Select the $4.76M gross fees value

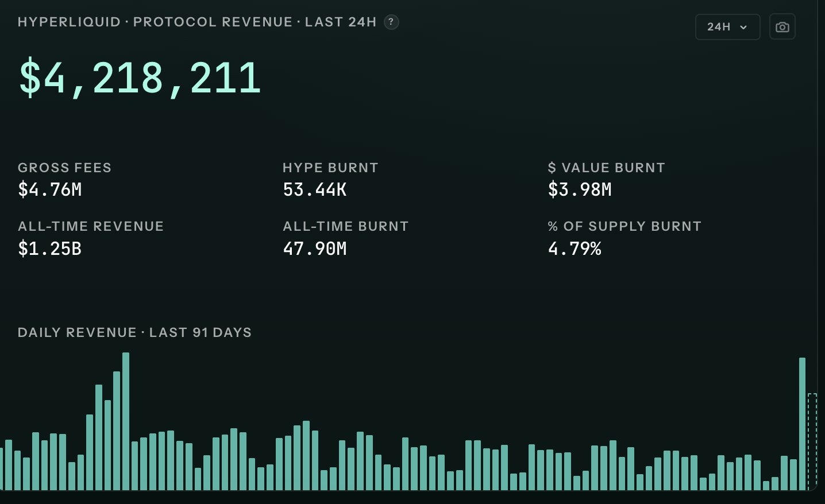click(x=50, y=189)
